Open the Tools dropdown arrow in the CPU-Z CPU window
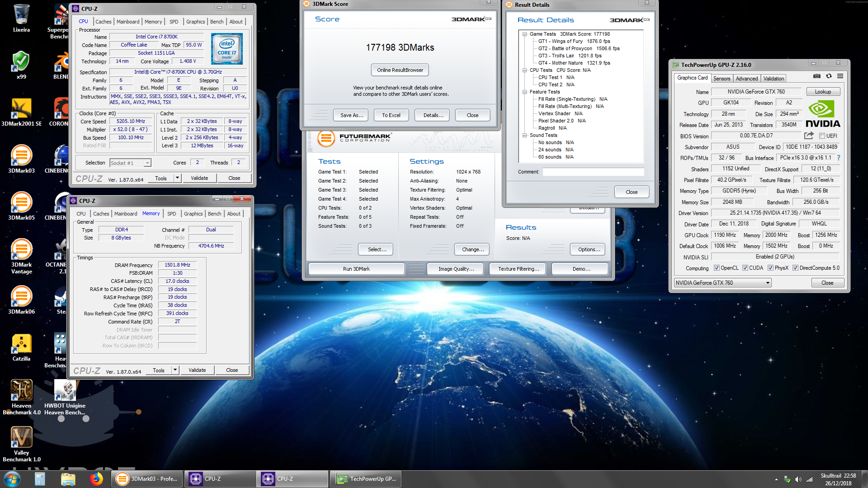Viewport: 868px width, 488px height. click(x=177, y=178)
